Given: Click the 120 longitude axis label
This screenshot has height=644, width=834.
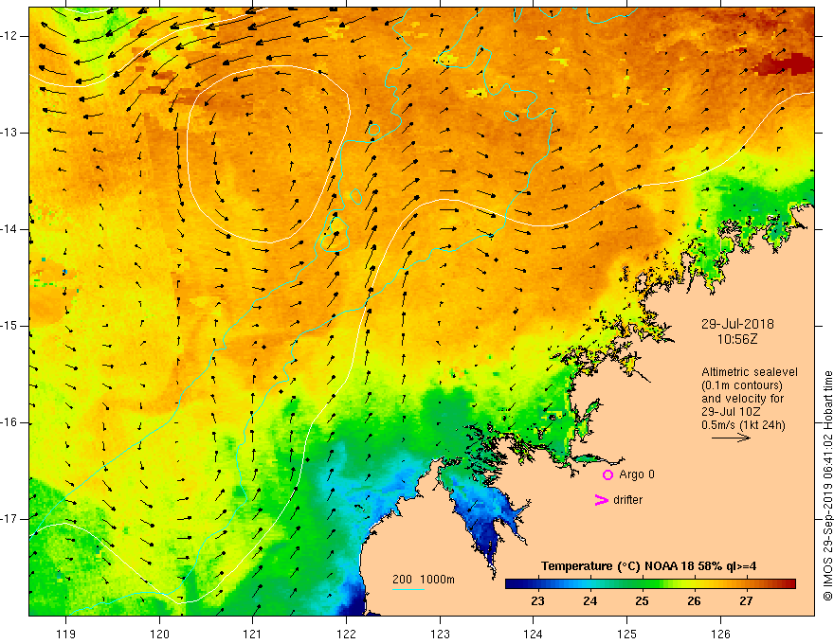Looking at the screenshot, I should [x=159, y=634].
